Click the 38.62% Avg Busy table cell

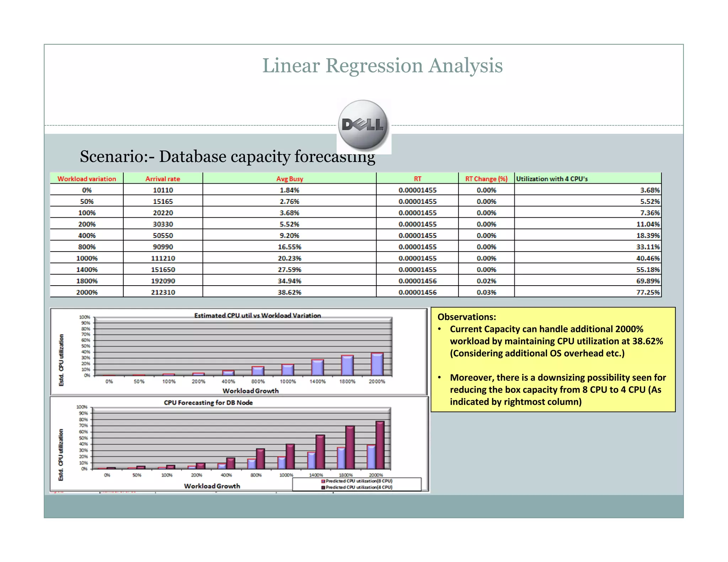point(289,292)
